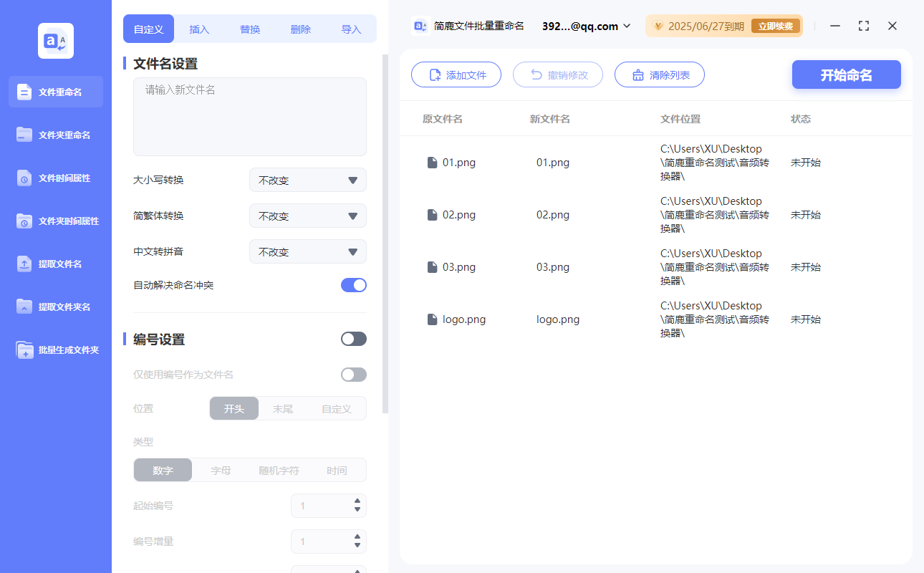924x573 pixels.
Task: Click the 添加文件 button to add files
Action: tap(456, 74)
